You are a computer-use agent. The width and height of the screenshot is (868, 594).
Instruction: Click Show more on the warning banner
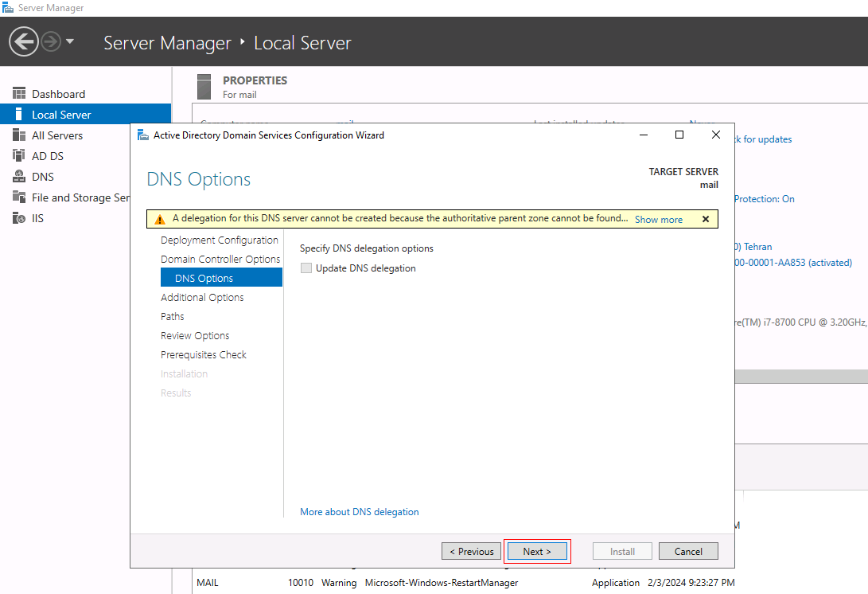pos(658,220)
